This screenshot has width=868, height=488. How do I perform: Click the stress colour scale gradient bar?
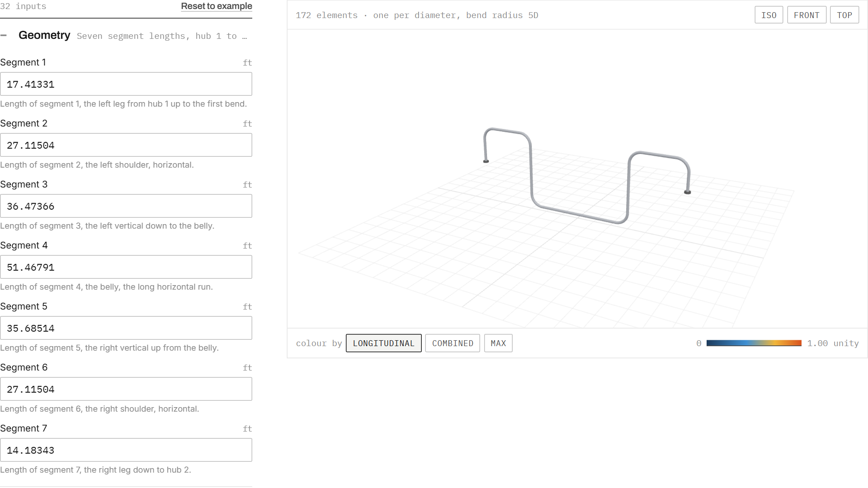(754, 343)
